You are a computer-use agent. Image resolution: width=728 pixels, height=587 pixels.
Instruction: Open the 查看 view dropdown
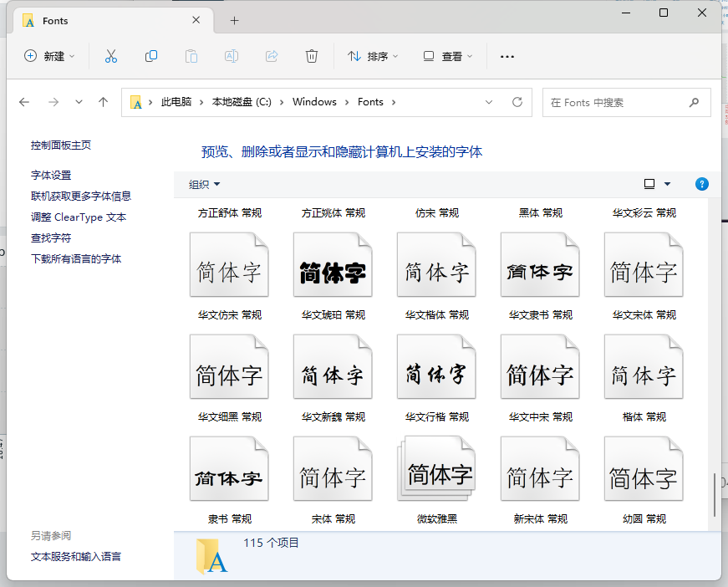tap(447, 56)
